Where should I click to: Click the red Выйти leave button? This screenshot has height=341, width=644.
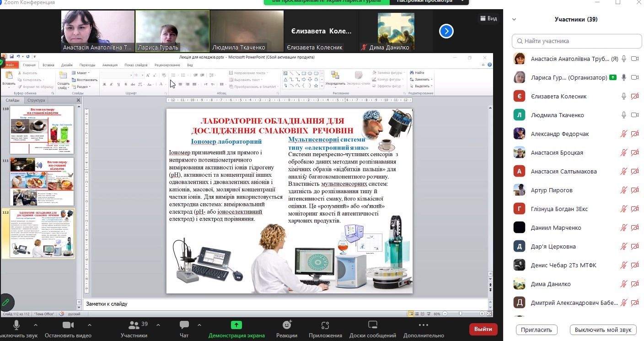coord(483,329)
